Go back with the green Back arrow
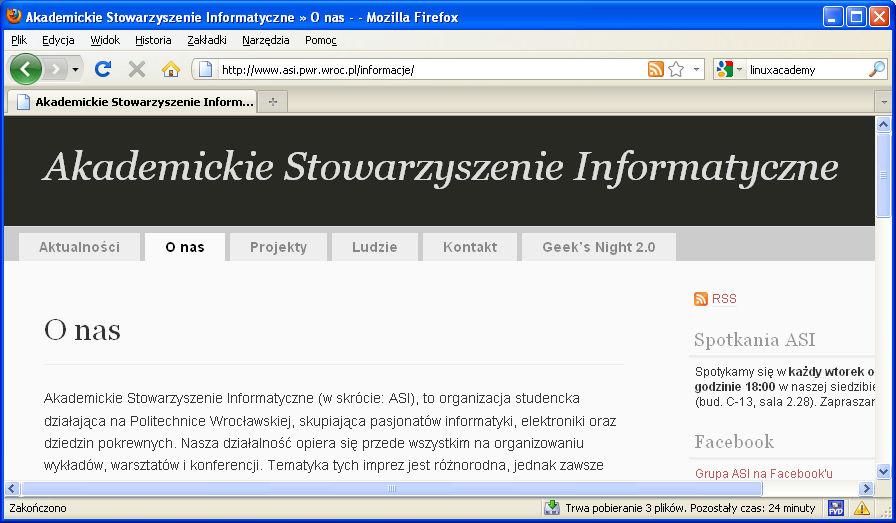The image size is (896, 523). point(25,69)
